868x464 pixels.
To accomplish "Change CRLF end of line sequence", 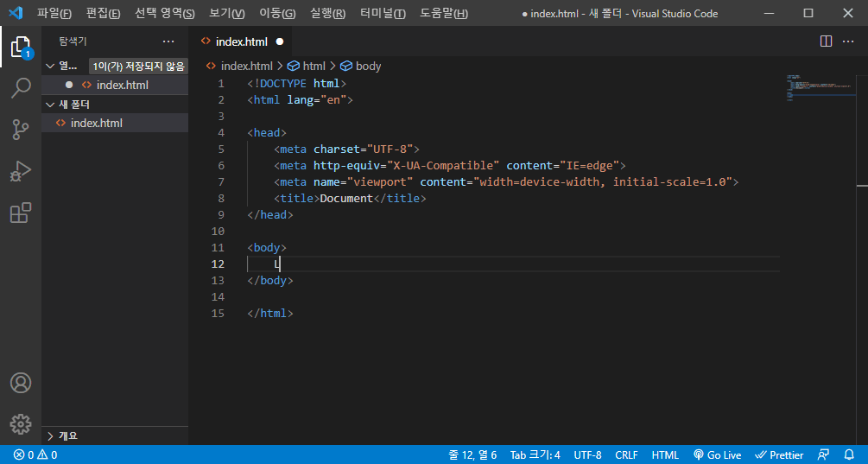I will click(x=626, y=455).
